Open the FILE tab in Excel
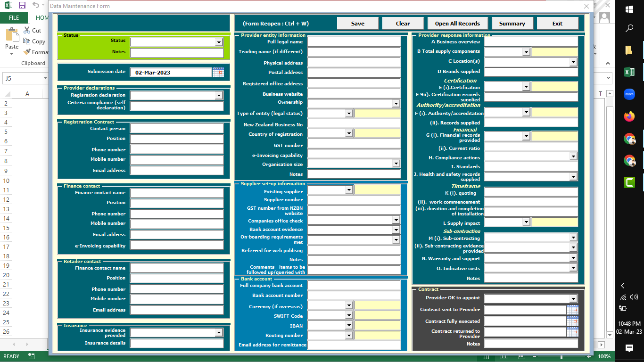 (x=14, y=18)
